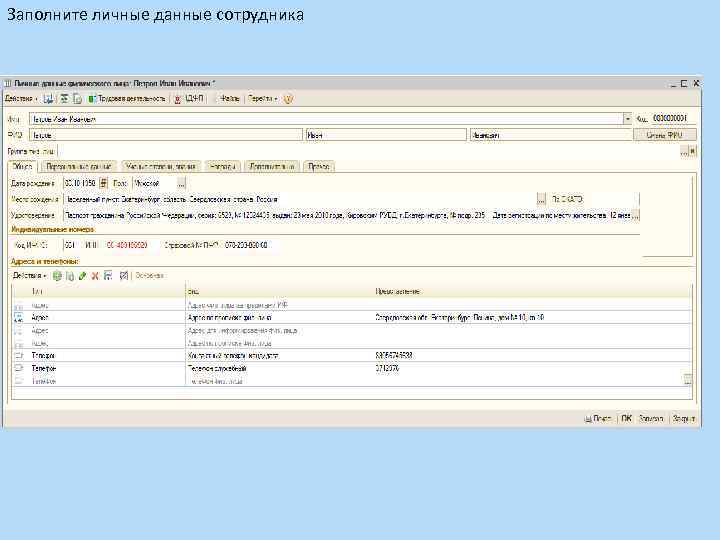Click the Код ИФНС field
The width and height of the screenshot is (720, 540).
[x=72, y=245]
